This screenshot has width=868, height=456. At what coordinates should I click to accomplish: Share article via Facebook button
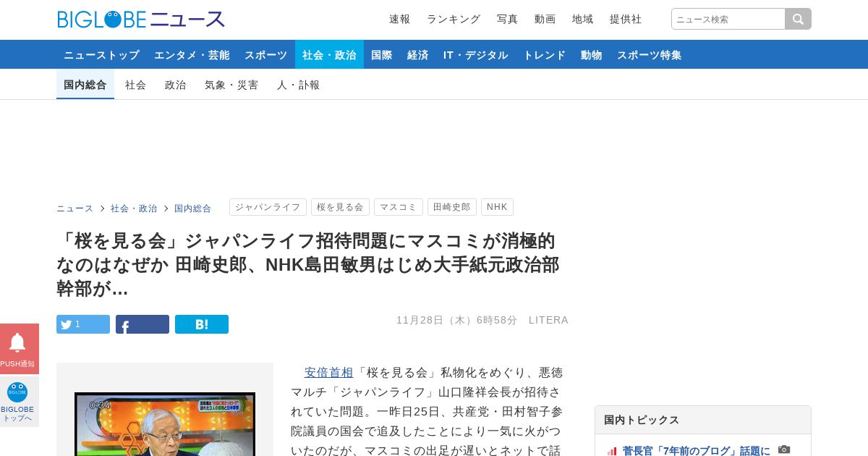point(142,324)
